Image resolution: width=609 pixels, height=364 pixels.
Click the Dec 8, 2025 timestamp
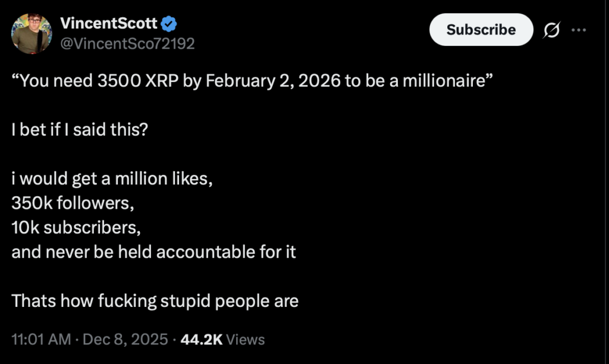[x=127, y=339]
